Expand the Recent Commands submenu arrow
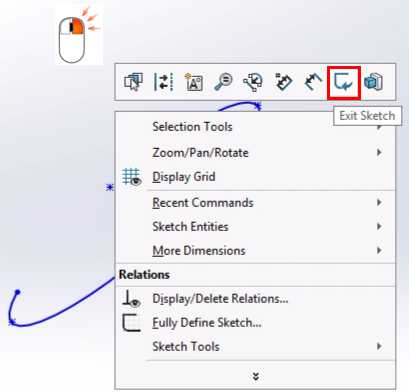This screenshot has height=392, width=409. 379,202
